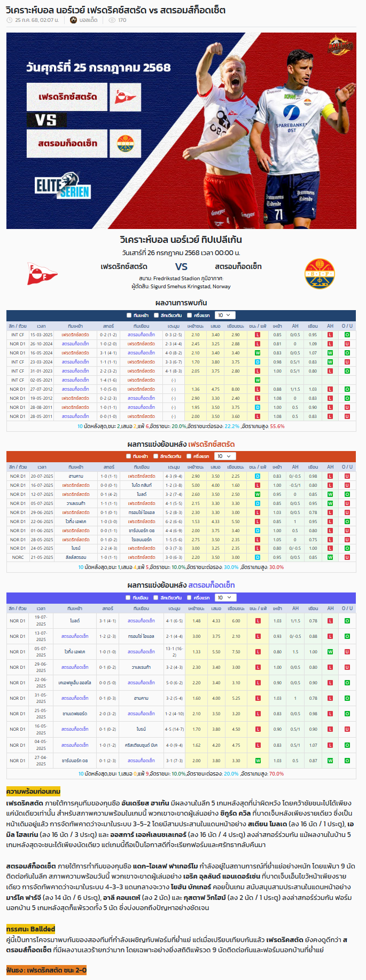Click ซาร์ปบอร์ก 08 in the 27-04-2025 row
This screenshot has height=980, width=366.
tap(75, 761)
